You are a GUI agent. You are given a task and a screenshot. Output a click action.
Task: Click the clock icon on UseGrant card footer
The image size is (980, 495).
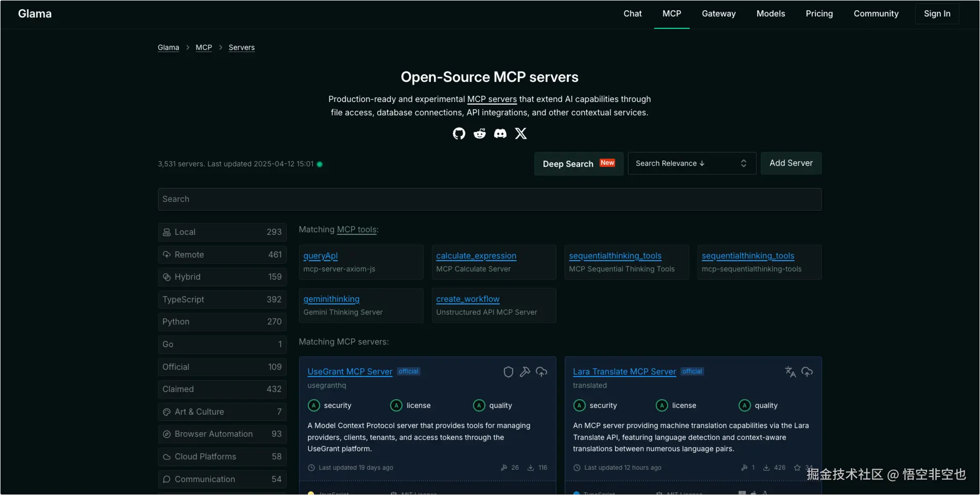tap(311, 468)
